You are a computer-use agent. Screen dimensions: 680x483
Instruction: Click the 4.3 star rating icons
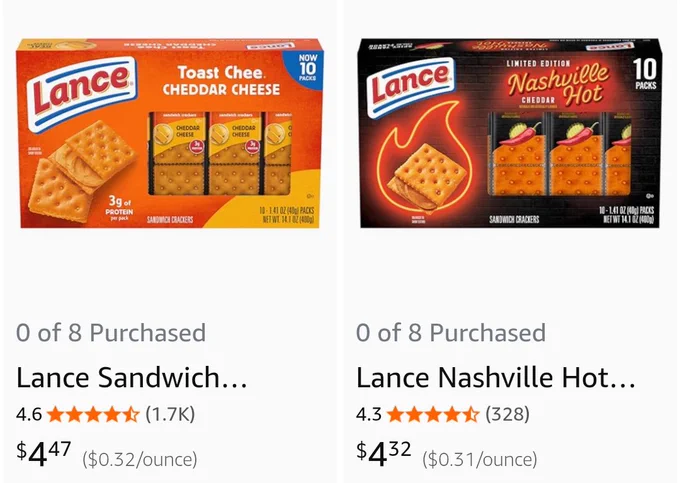pyautogui.click(x=433, y=414)
